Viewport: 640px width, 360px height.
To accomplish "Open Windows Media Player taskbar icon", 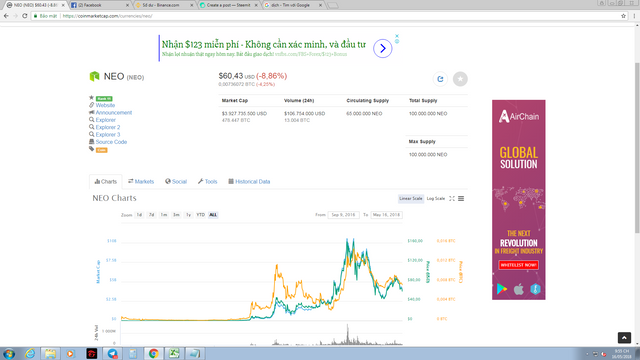I will click(x=70, y=353).
